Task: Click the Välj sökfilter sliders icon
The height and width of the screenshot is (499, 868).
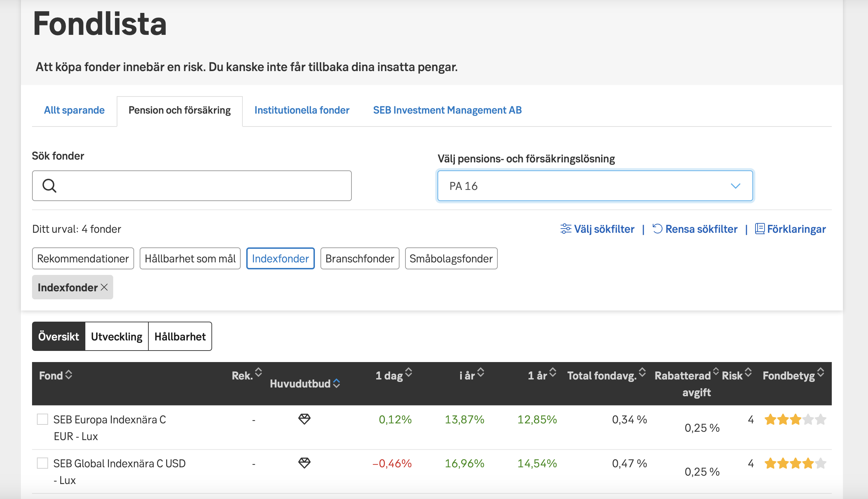Action: point(566,229)
